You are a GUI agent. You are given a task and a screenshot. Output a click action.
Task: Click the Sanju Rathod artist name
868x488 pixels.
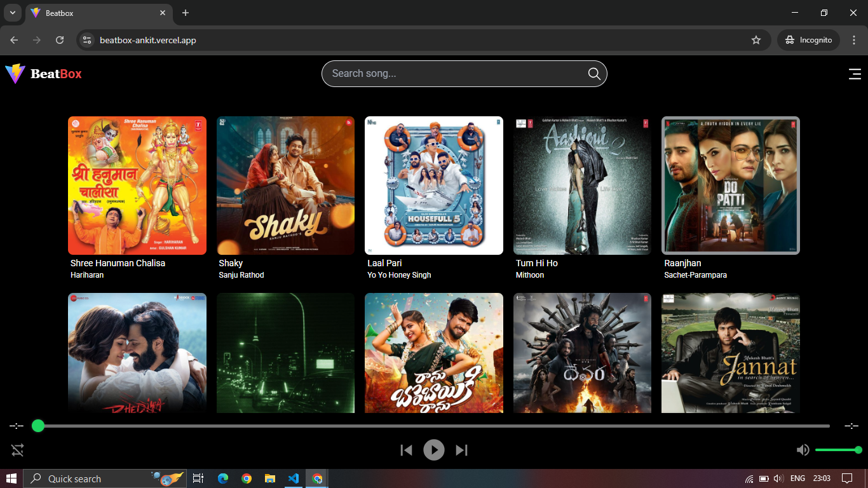pos(241,275)
